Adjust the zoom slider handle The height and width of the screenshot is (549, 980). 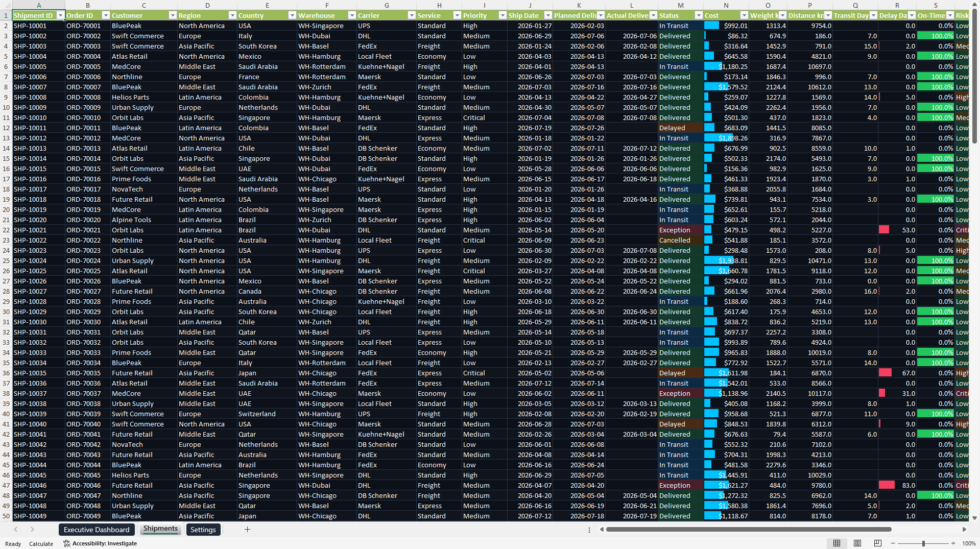click(x=923, y=543)
